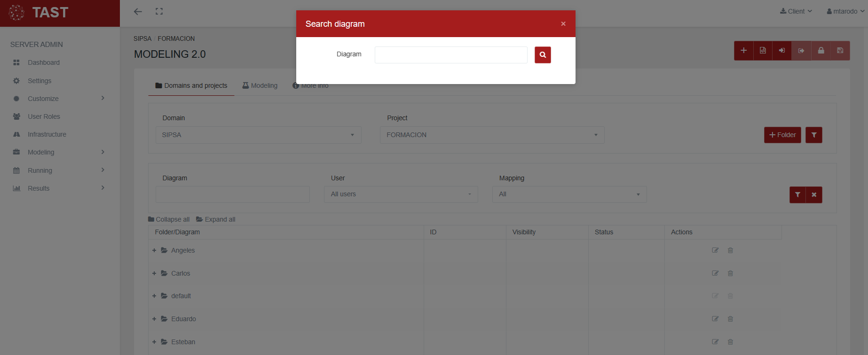The image size is (868, 355).
Task: Click the + Folder button
Action: (x=782, y=135)
